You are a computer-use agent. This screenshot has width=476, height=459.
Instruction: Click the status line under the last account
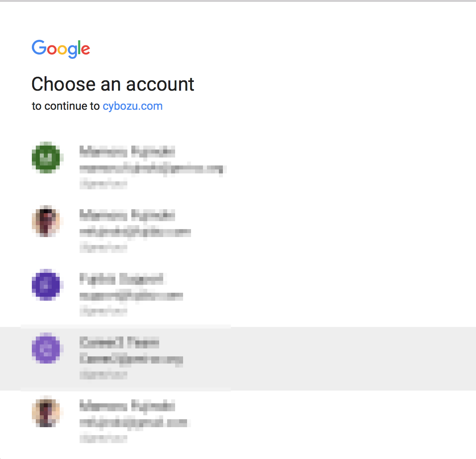point(103,438)
